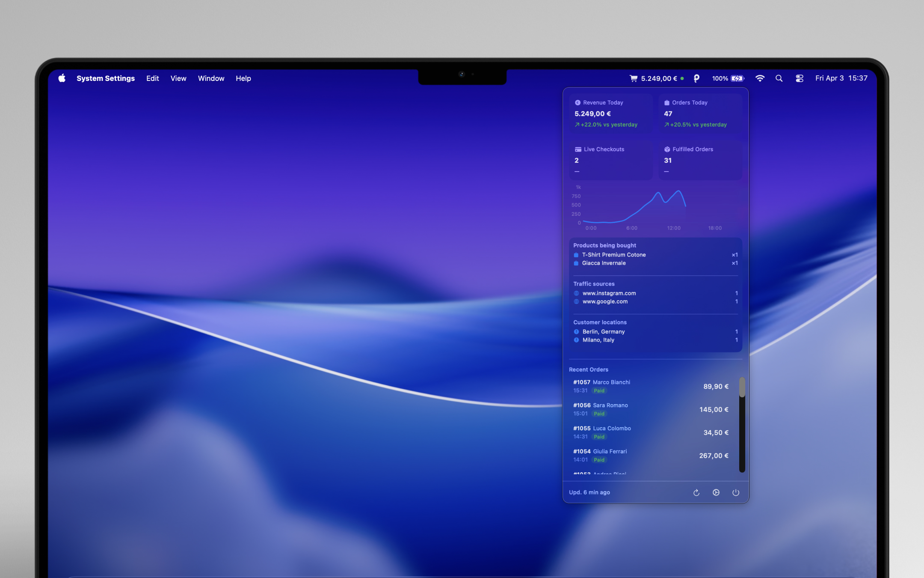Click the 5.249,00 € menu bar revenue text

[659, 78]
